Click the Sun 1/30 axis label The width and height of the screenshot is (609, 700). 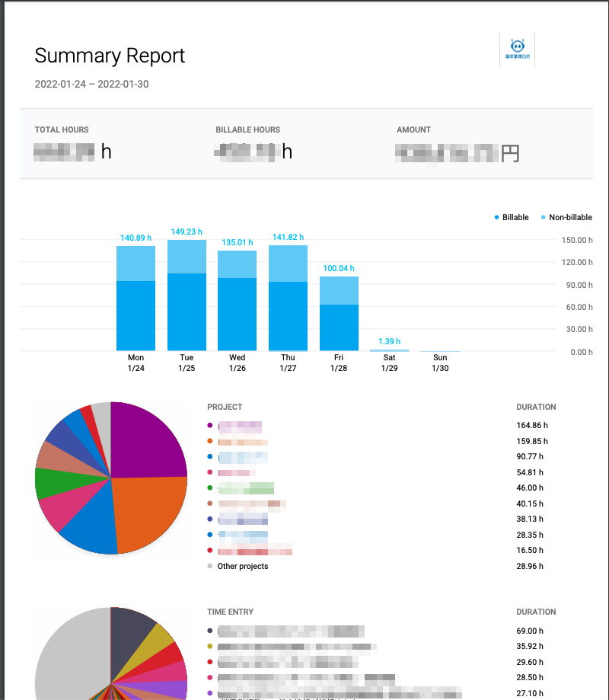coord(440,363)
